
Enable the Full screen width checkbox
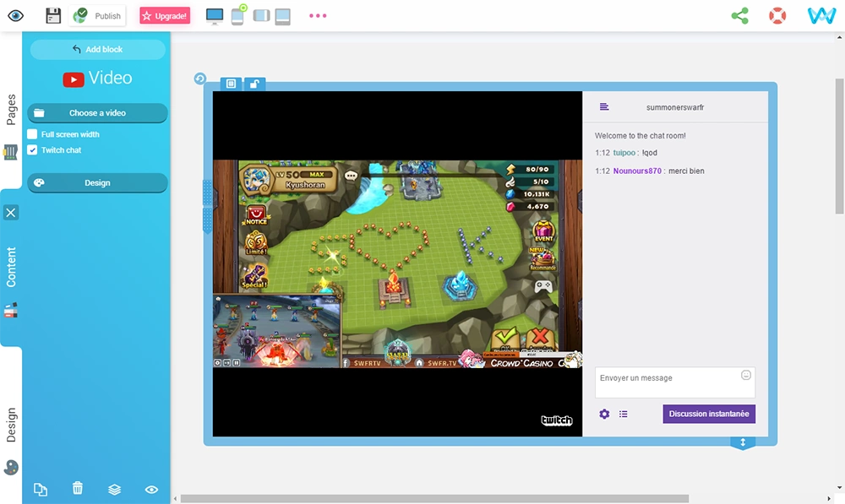[32, 134]
